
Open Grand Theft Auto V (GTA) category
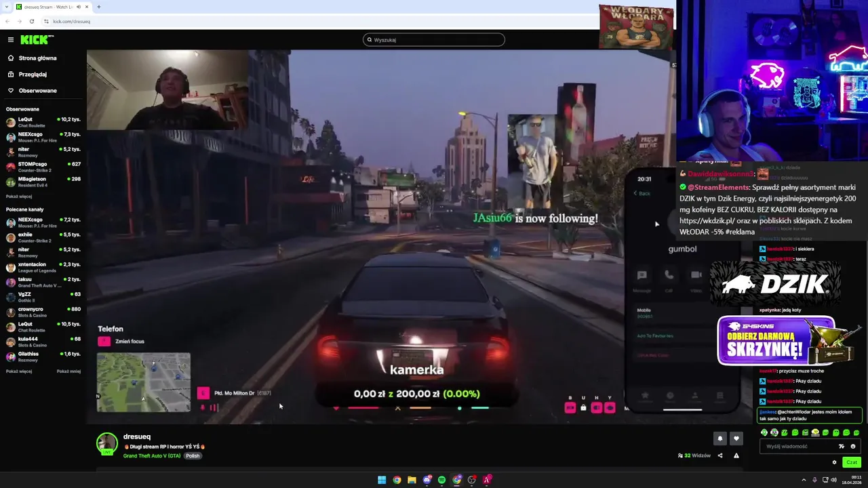pyautogui.click(x=152, y=455)
